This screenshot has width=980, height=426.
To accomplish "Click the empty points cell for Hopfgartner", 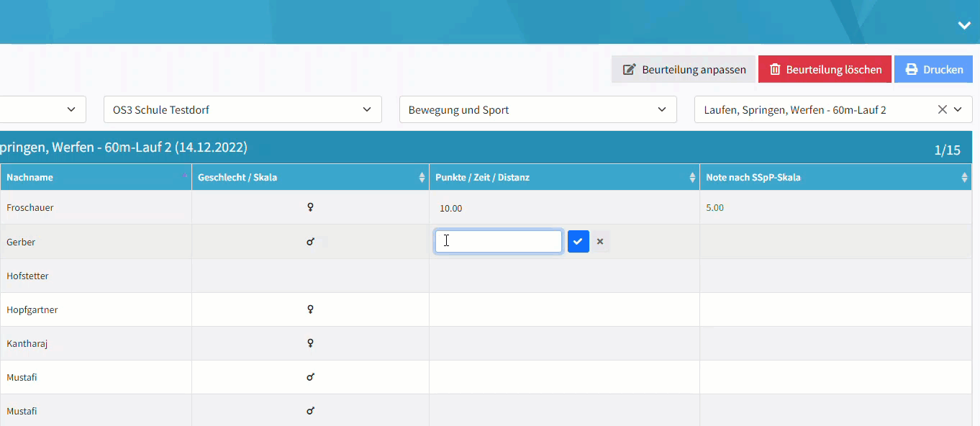I will [564, 309].
